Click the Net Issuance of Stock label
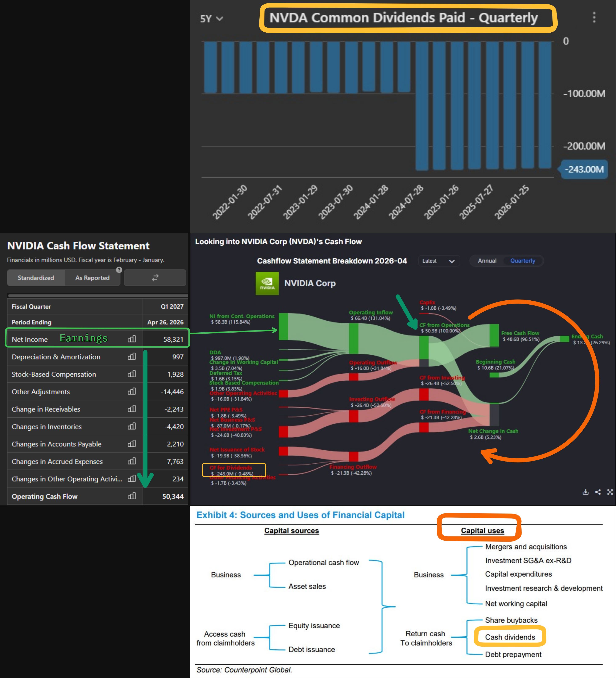 point(237,450)
